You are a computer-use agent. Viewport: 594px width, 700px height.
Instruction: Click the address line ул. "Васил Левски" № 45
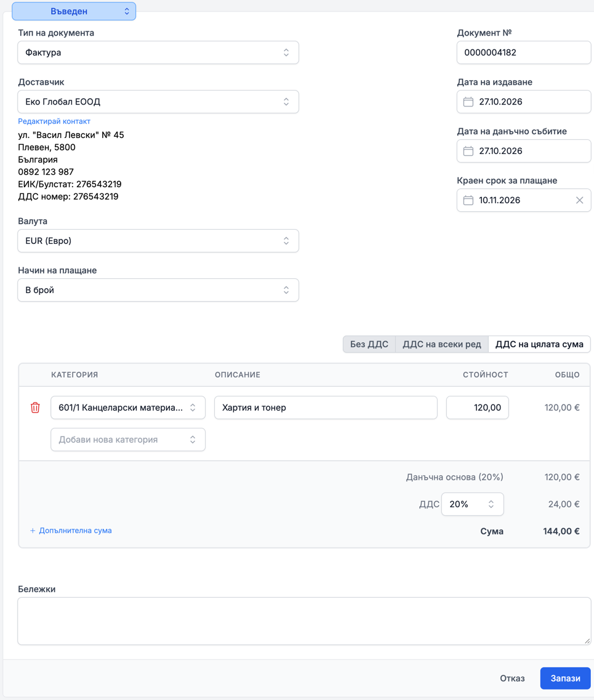(71, 135)
